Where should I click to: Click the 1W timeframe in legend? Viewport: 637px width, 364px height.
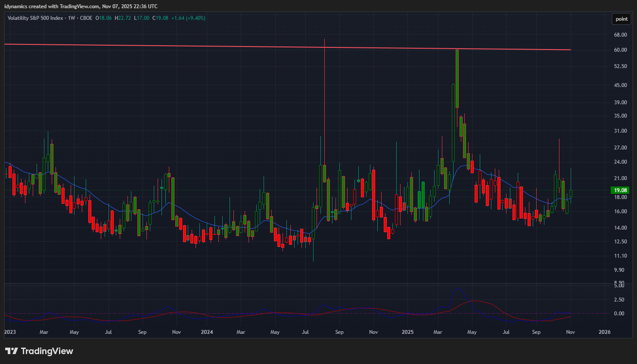click(x=71, y=18)
